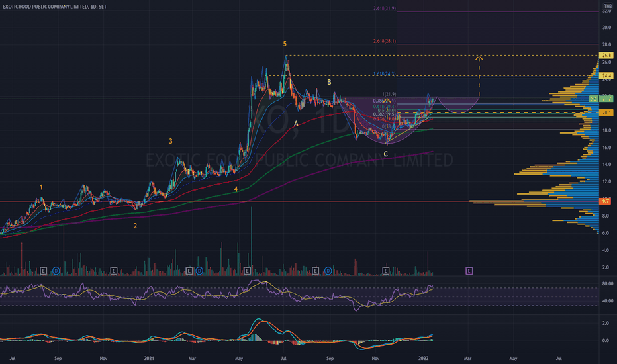
Task: Select Fibonacci label 1(21.9)
Action: (x=389, y=94)
